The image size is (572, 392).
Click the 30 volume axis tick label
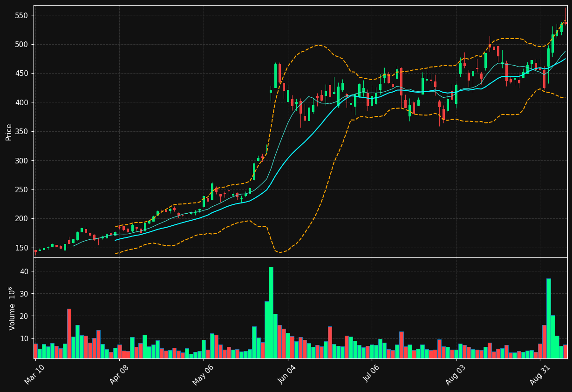24,294
